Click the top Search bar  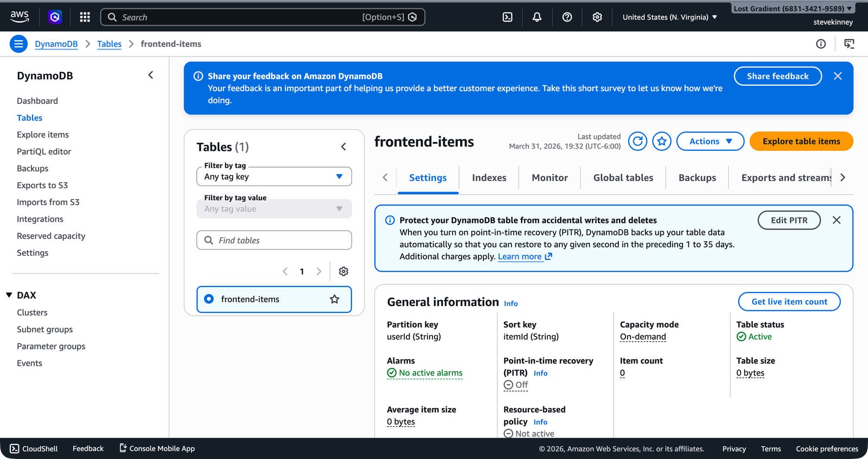point(263,17)
